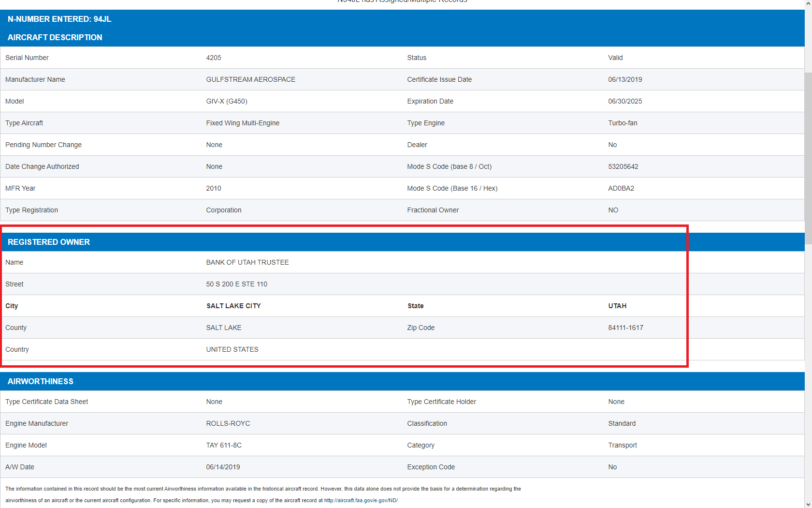Click the vertical scrollbar thumb
Image resolution: width=812 pixels, height=508 pixels.
pyautogui.click(x=808, y=158)
